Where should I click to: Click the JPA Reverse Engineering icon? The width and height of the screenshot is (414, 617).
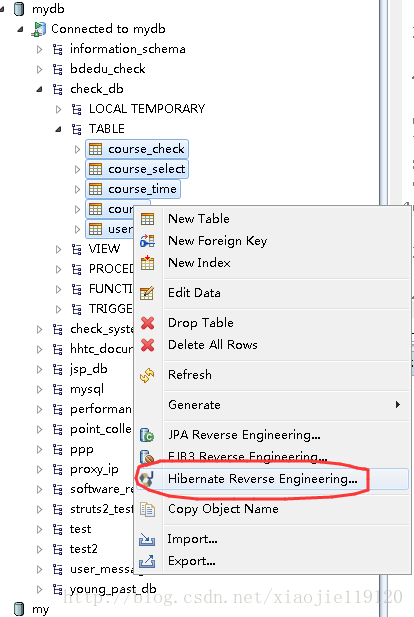(x=147, y=435)
